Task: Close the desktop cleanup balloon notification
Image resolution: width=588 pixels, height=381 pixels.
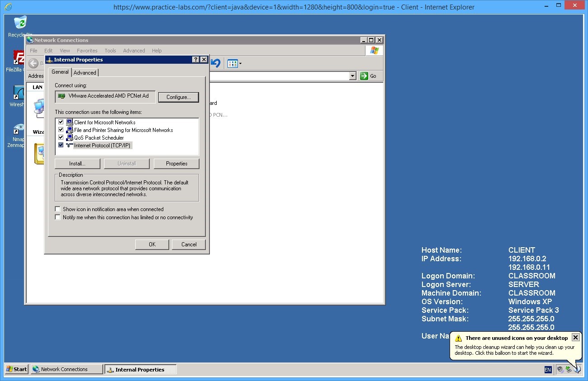Action: (575, 337)
